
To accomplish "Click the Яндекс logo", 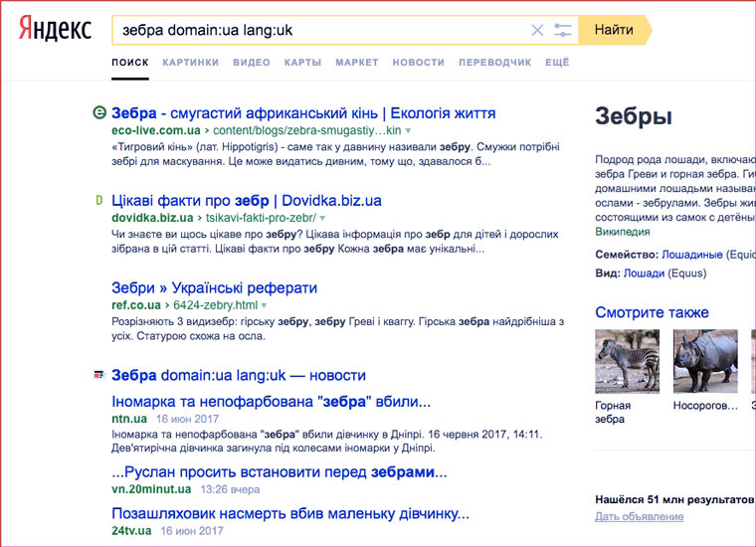I will 55,29.
